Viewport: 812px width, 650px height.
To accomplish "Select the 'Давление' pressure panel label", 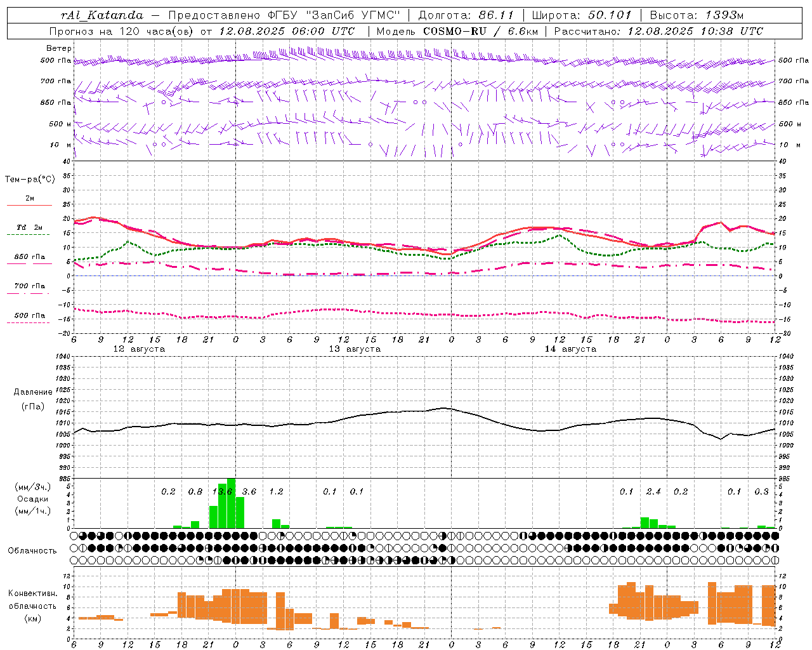I will coord(33,392).
